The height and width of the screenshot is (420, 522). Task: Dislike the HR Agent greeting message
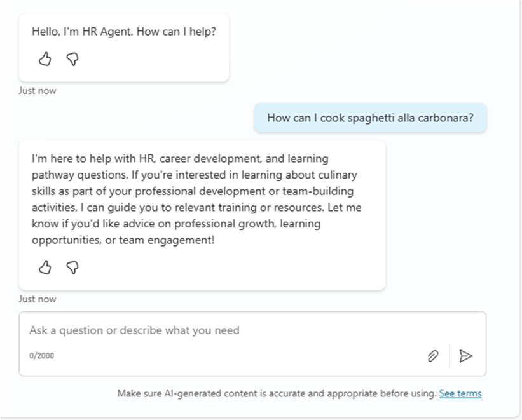click(72, 60)
